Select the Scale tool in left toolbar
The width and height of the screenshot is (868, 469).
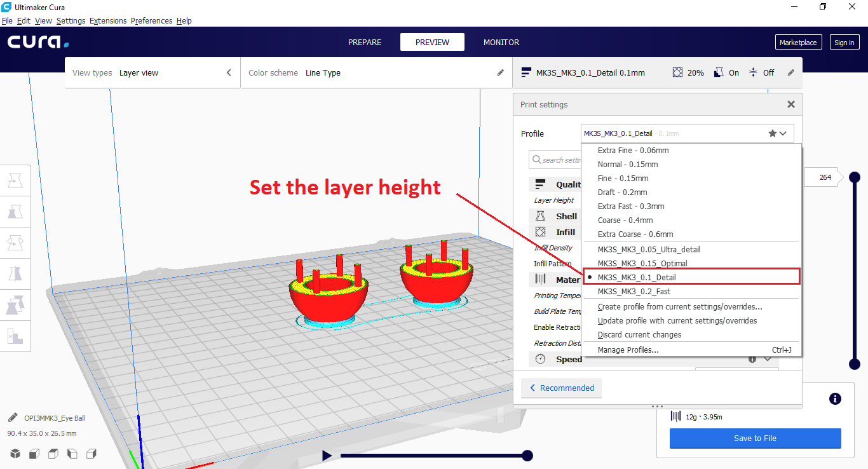tap(15, 212)
